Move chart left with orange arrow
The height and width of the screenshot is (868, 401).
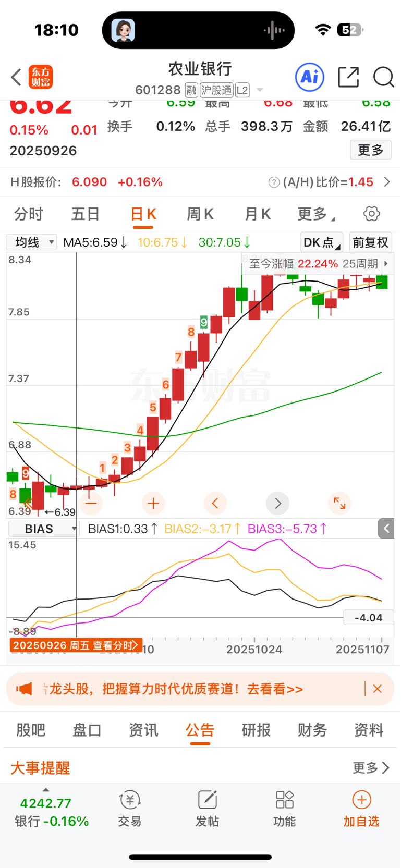[x=215, y=503]
